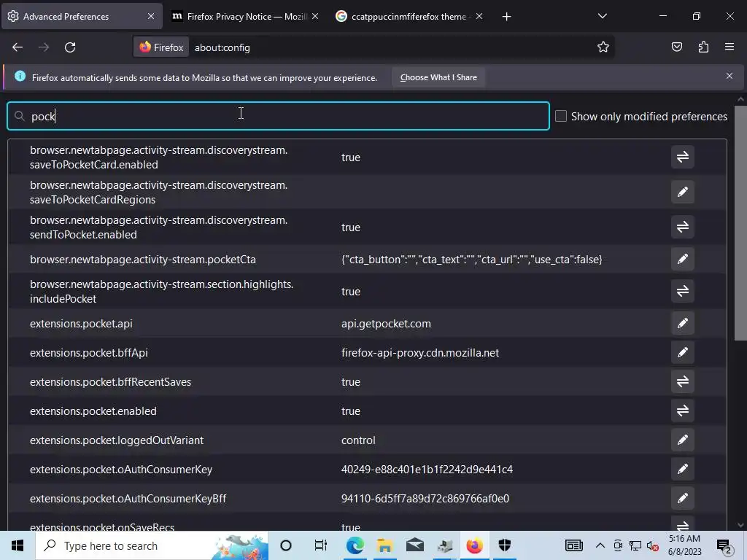Launch Microsoft Edge from taskbar
The width and height of the screenshot is (747, 560).
coord(355,545)
